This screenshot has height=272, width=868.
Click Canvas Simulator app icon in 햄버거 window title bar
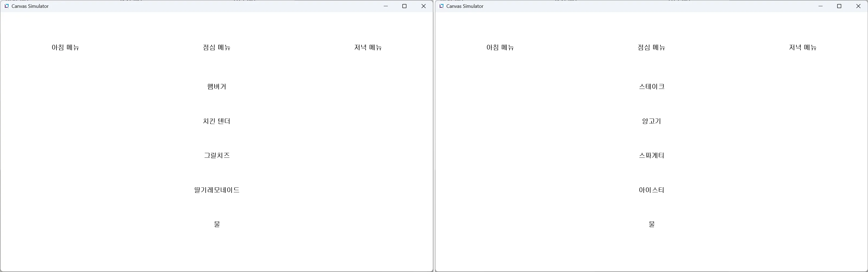(x=6, y=6)
